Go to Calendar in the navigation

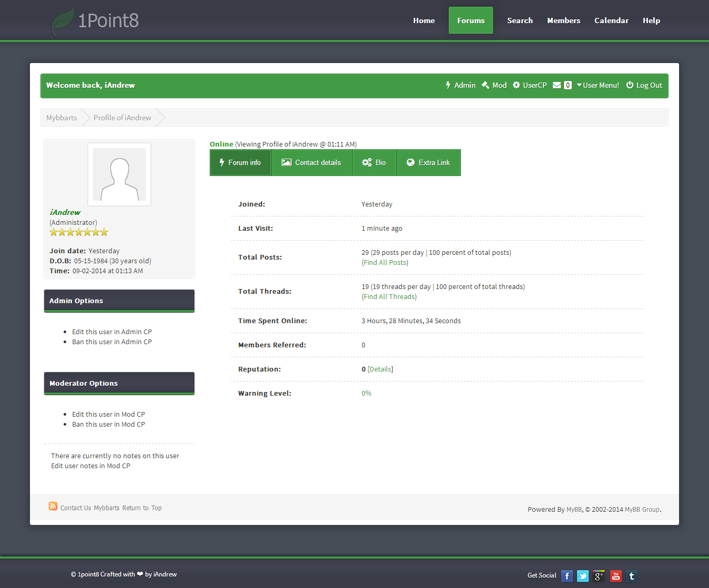611,20
